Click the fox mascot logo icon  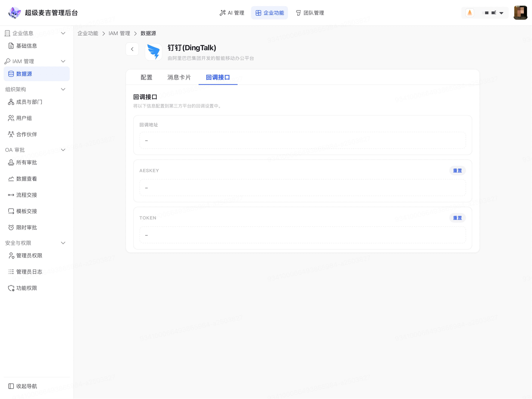coord(14,13)
